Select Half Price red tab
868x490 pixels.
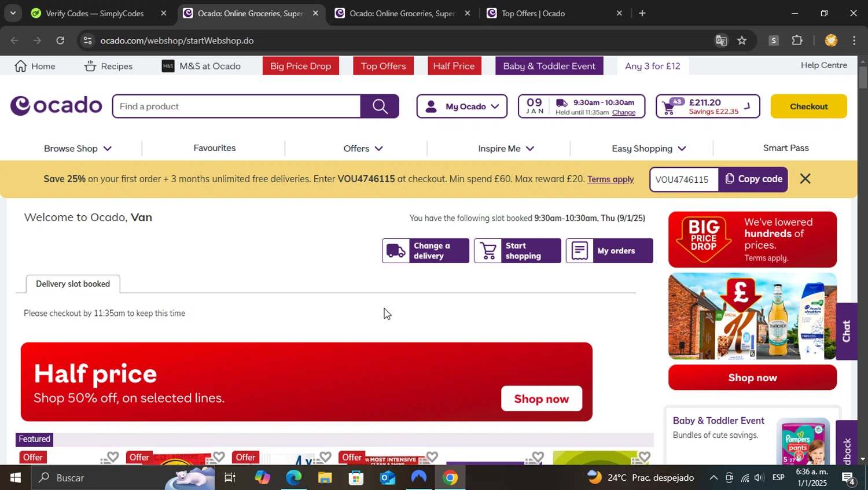[x=454, y=66]
